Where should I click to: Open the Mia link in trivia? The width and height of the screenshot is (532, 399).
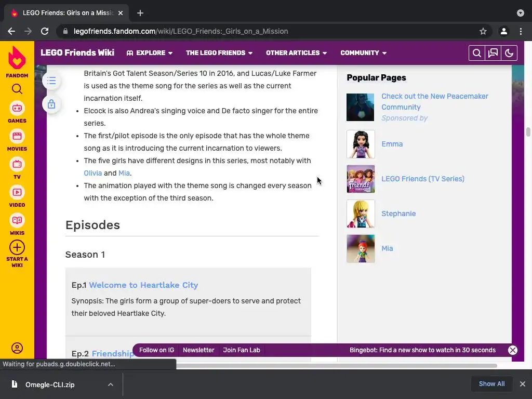pos(124,173)
